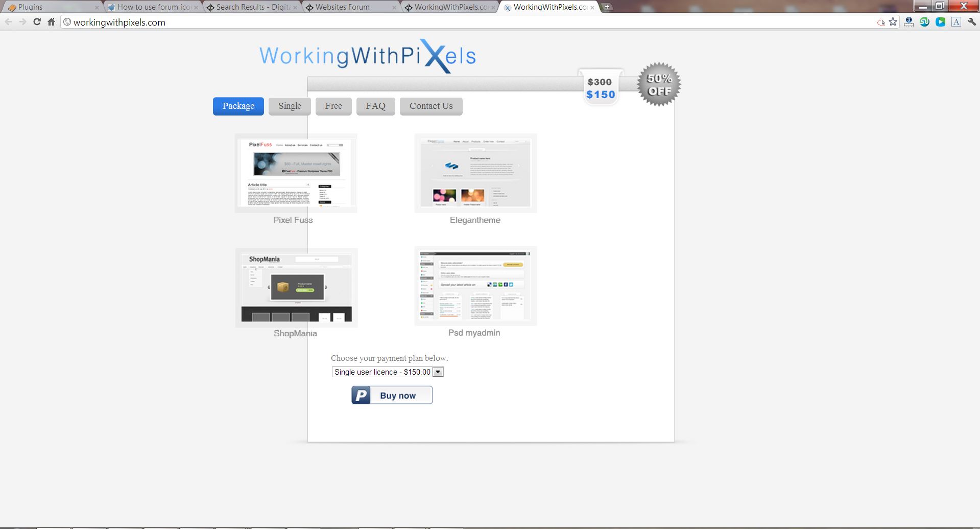Image resolution: width=980 pixels, height=529 pixels.
Task: Click the Pixel Fuss caption
Action: click(293, 220)
